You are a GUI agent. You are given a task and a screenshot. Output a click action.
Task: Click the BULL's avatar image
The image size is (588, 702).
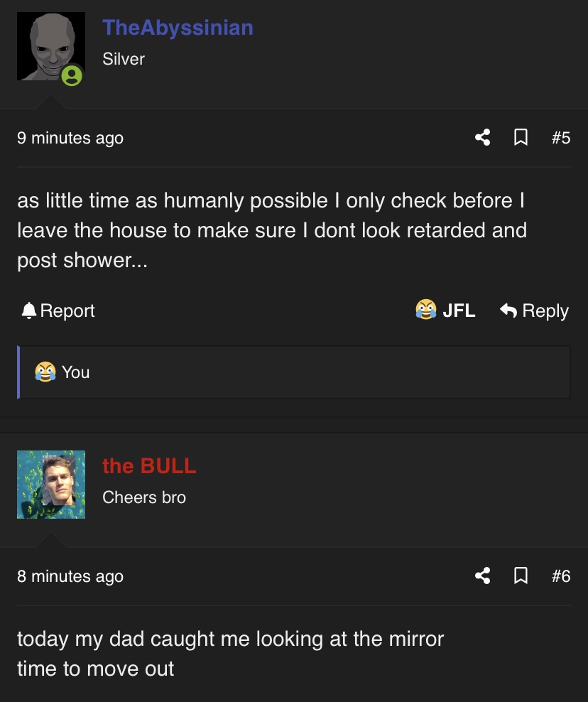tap(51, 485)
